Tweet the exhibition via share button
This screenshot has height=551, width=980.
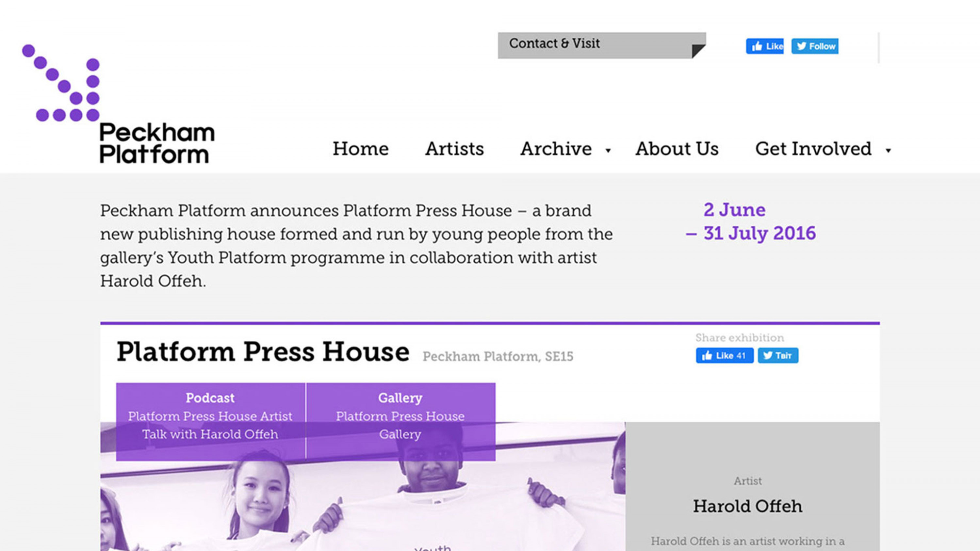[x=777, y=356]
